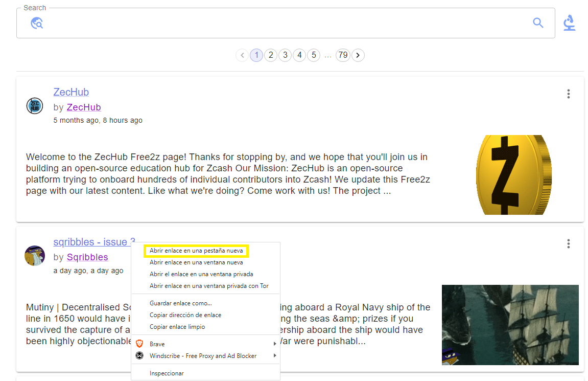
Task: Open the Sqribbles author link
Action: (x=87, y=257)
